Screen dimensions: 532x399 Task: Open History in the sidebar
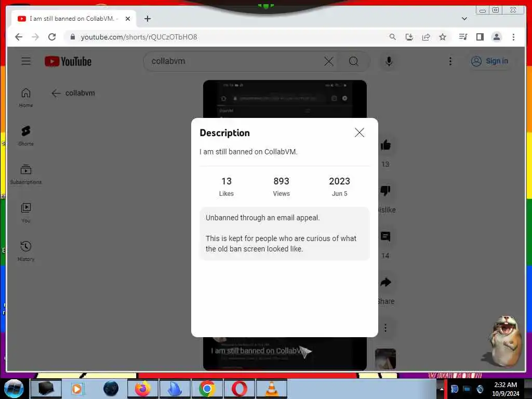26,251
